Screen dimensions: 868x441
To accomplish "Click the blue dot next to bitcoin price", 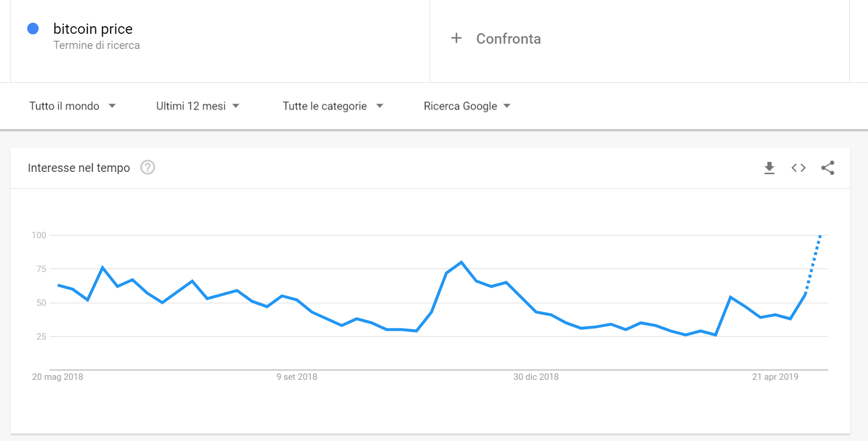I will click(x=33, y=29).
